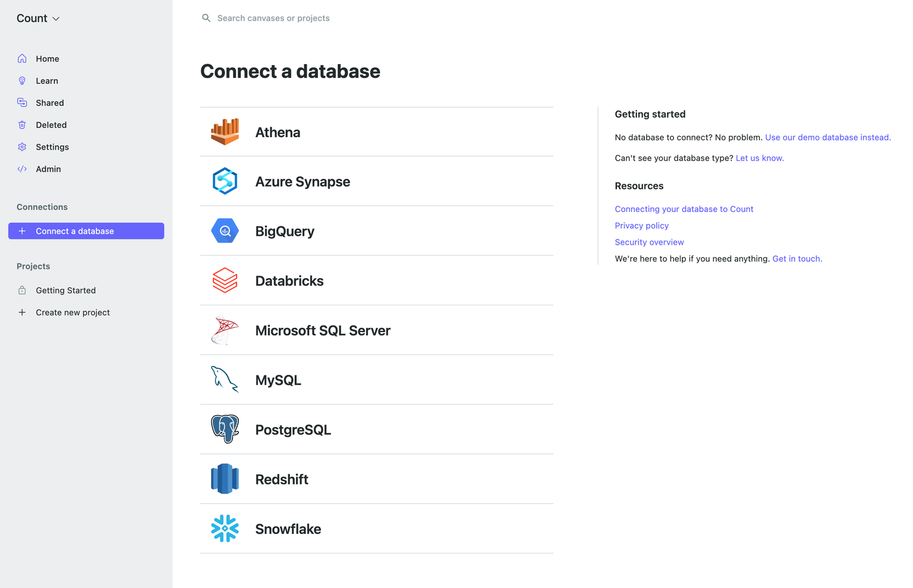
Task: Click the MySQL dolphin icon
Action: 225,380
